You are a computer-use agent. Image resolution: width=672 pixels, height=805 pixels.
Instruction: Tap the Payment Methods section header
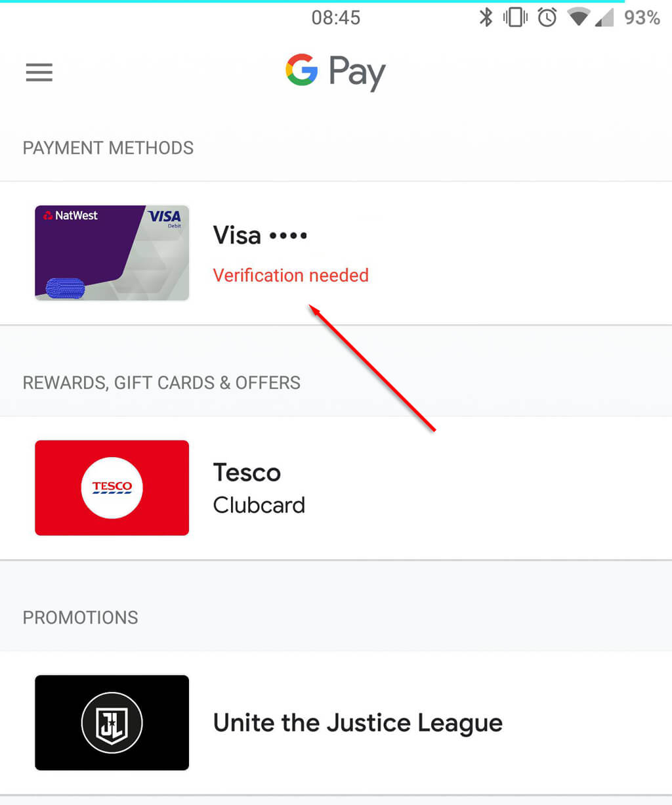108,148
